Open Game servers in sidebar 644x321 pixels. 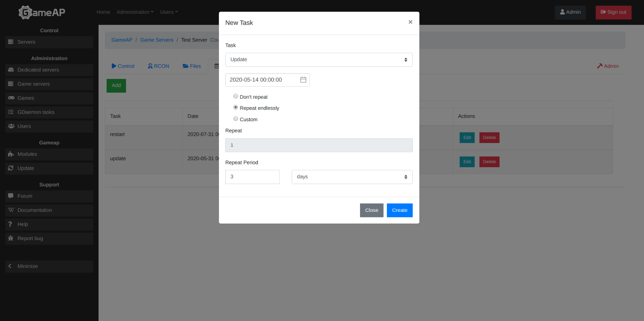coord(49,84)
